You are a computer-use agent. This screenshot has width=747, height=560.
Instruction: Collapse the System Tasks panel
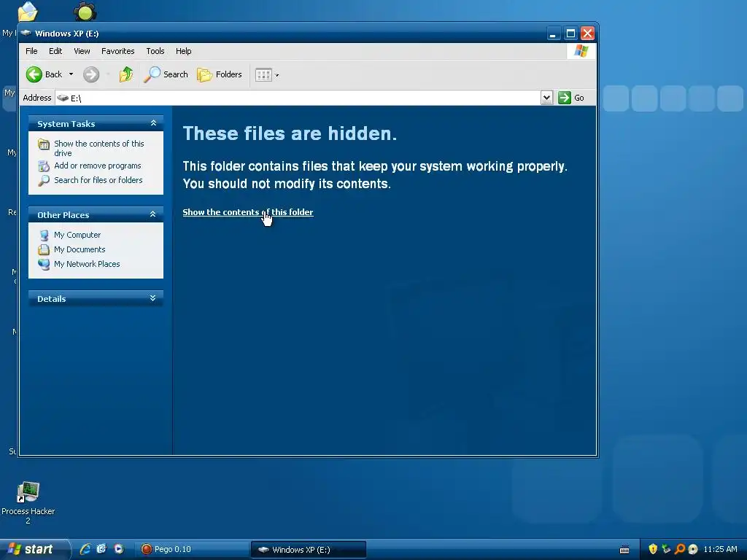pyautogui.click(x=153, y=123)
